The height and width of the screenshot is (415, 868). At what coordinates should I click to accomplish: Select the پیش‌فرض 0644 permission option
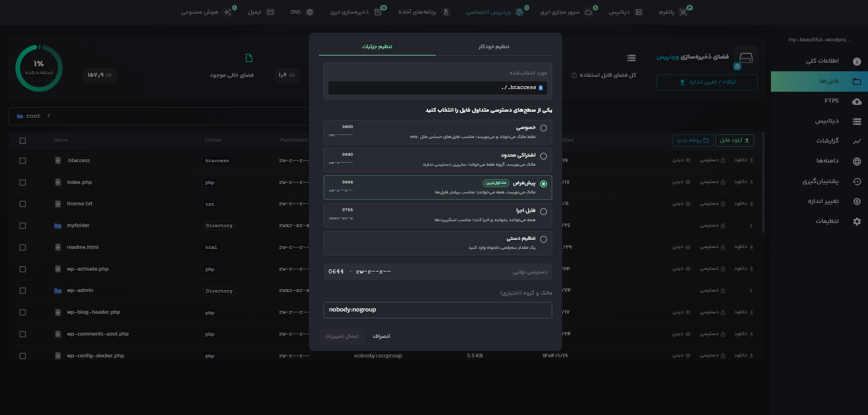click(437, 188)
